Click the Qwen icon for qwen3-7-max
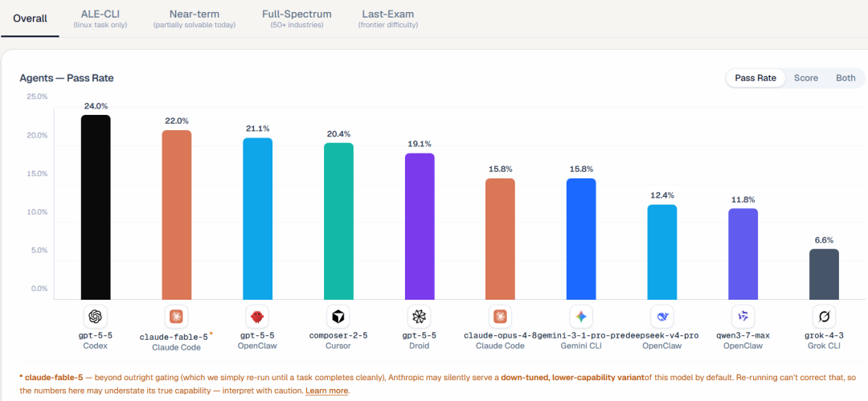 (x=743, y=317)
